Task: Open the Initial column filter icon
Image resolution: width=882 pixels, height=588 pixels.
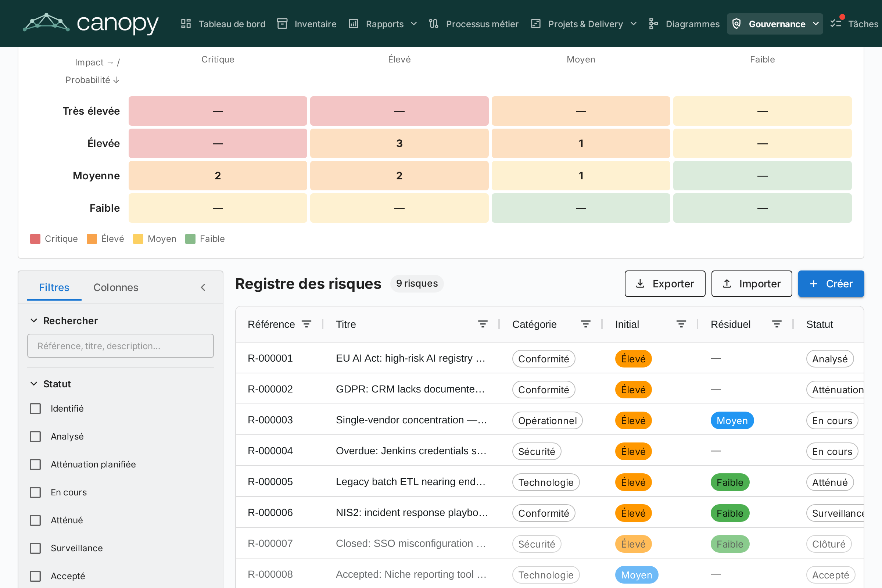Action: point(681,325)
